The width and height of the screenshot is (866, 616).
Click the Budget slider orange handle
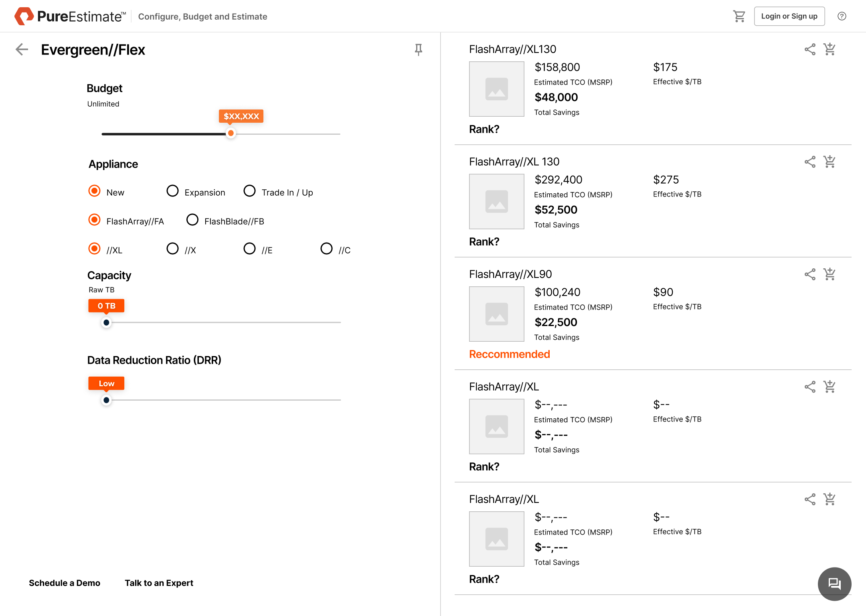(231, 133)
